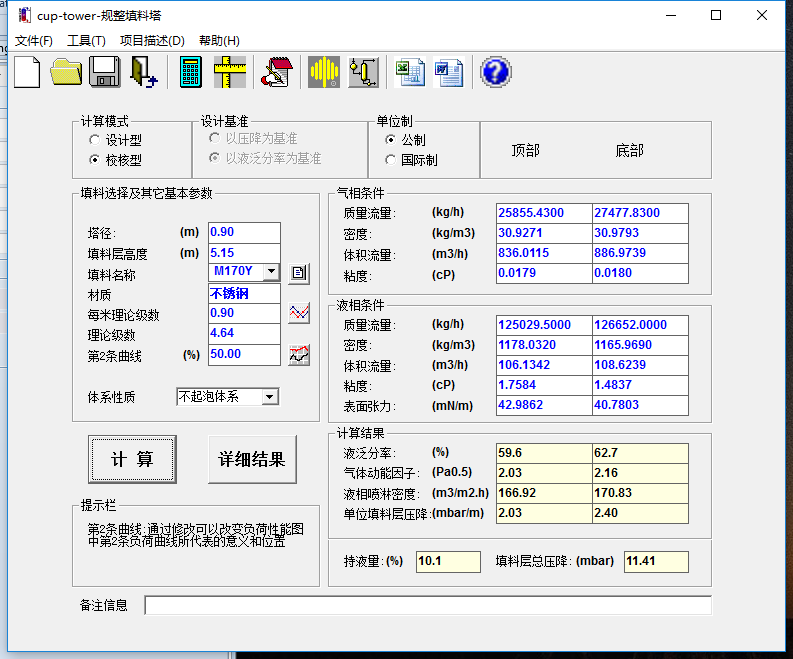The height and width of the screenshot is (659, 793).
Task: Edit 第2条曲线 50.00 percent field
Action: click(244, 355)
